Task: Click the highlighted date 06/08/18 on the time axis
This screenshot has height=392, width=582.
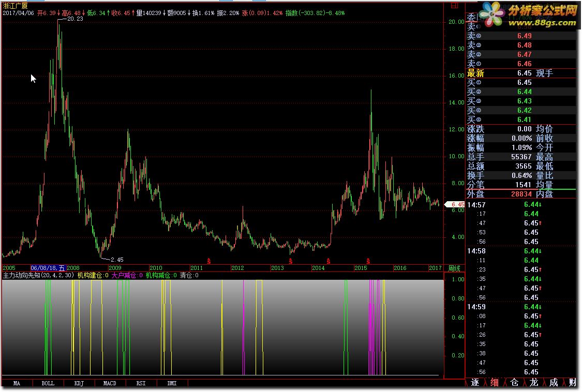Action: coord(48,268)
